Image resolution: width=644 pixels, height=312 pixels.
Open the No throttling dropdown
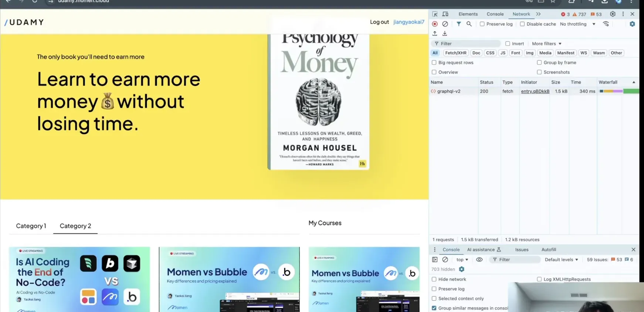point(577,24)
